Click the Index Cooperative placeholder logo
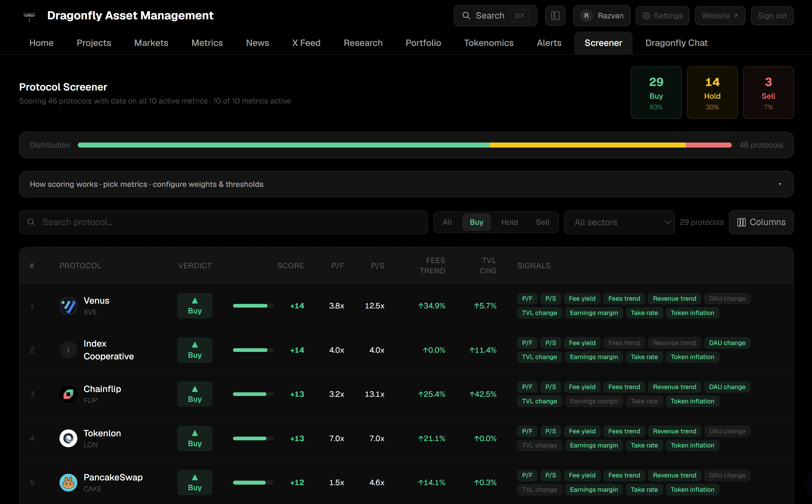Image resolution: width=812 pixels, height=504 pixels. pyautogui.click(x=68, y=350)
